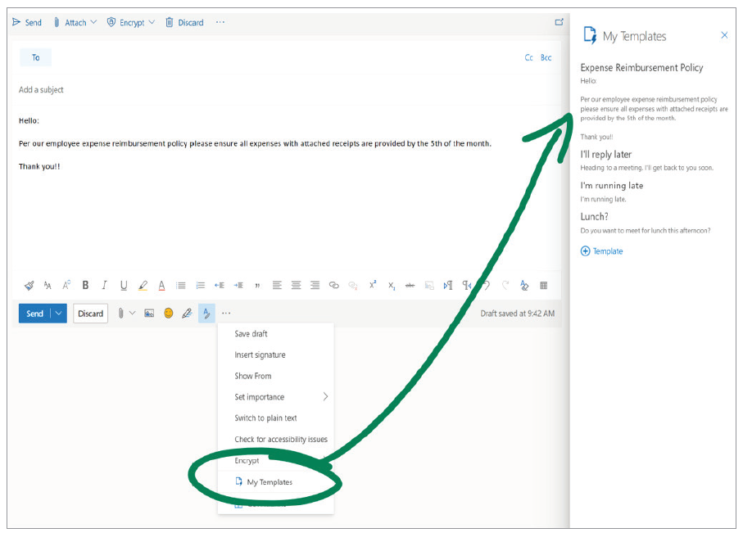Screen dimensions: 743x560
Task: Insert a bulleted list
Action: 181,286
